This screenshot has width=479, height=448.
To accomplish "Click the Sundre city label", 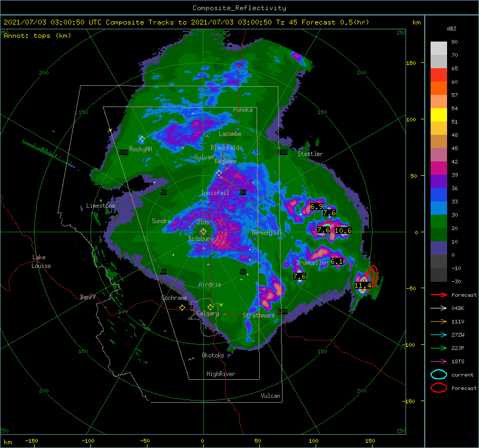I will coord(161,221).
